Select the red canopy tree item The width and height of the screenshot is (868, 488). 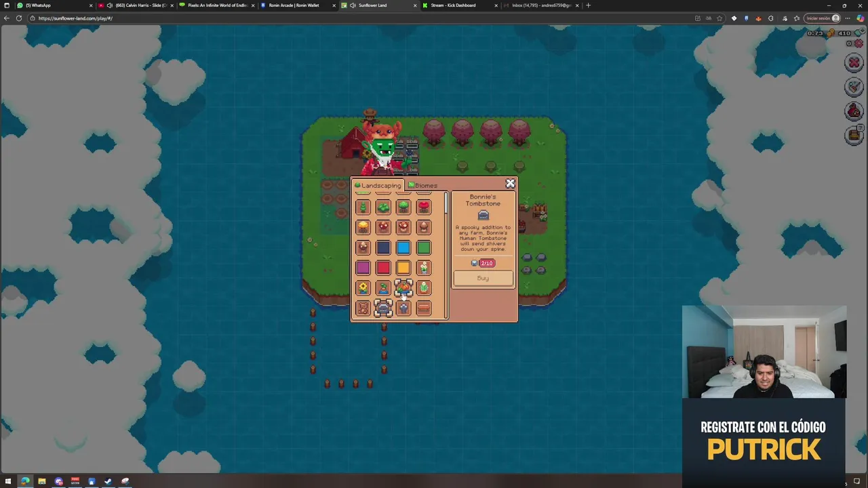424,207
